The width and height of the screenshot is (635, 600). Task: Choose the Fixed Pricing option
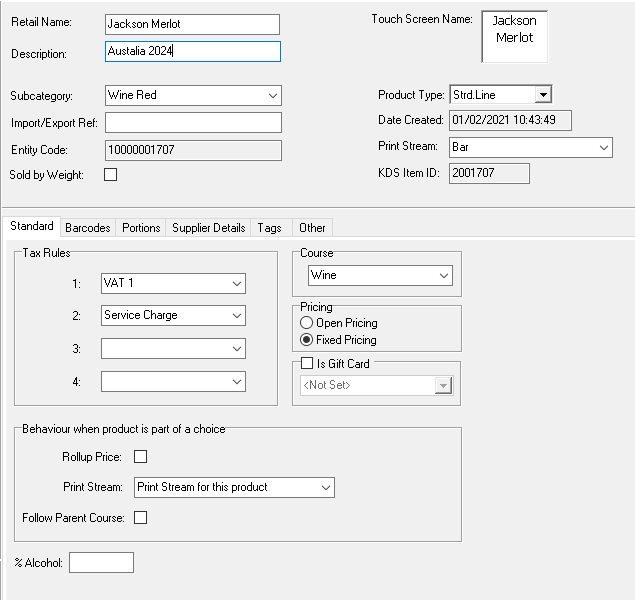(x=308, y=340)
